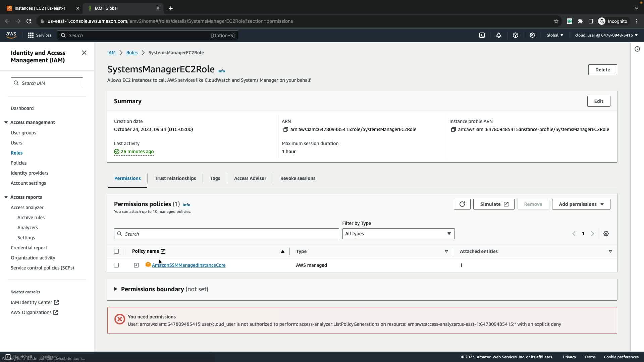Copy the instance profile ARN
This screenshot has height=362, width=644.
point(453,129)
